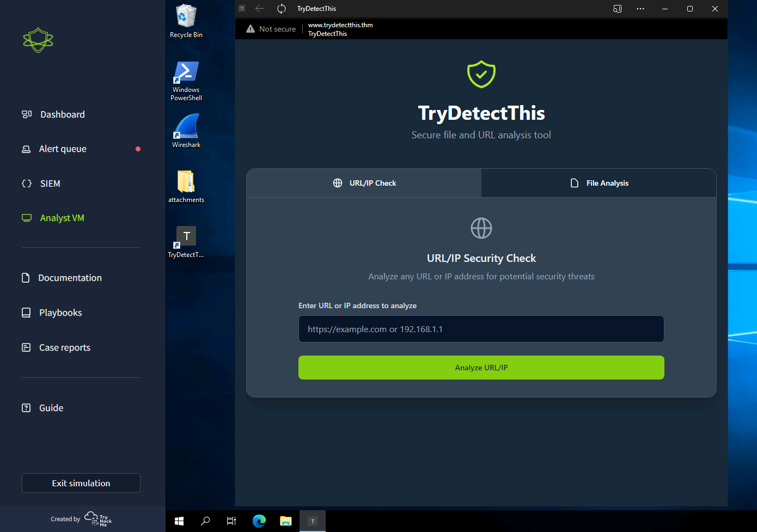The width and height of the screenshot is (757, 532).
Task: Click the Analyze URL/IP button
Action: tap(481, 368)
